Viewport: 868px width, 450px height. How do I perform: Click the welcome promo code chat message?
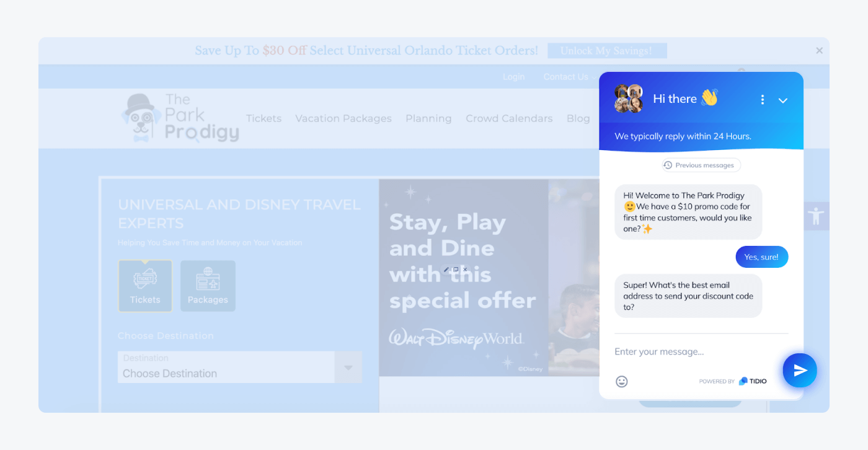(688, 212)
